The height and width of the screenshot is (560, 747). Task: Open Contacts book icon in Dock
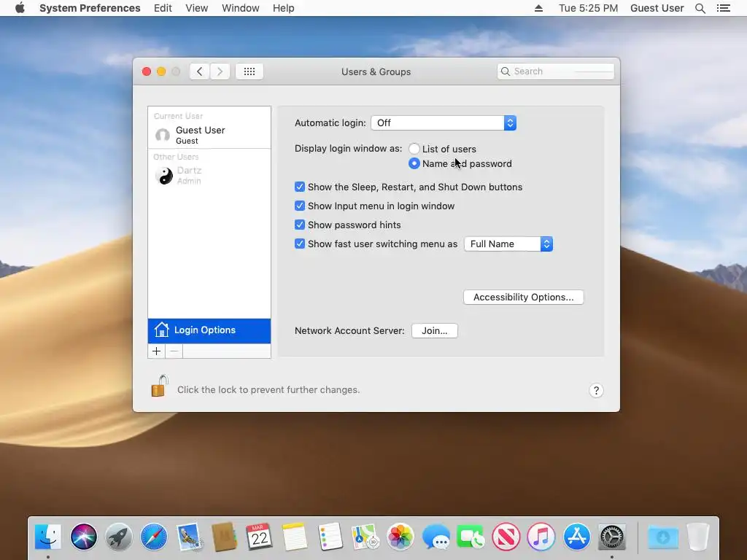click(x=225, y=537)
